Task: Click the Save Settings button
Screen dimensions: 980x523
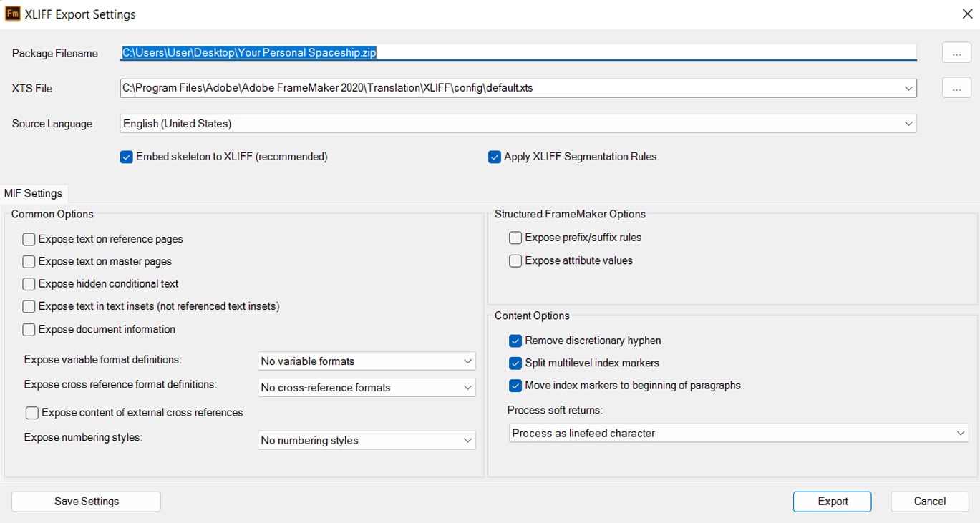Action: [85, 501]
